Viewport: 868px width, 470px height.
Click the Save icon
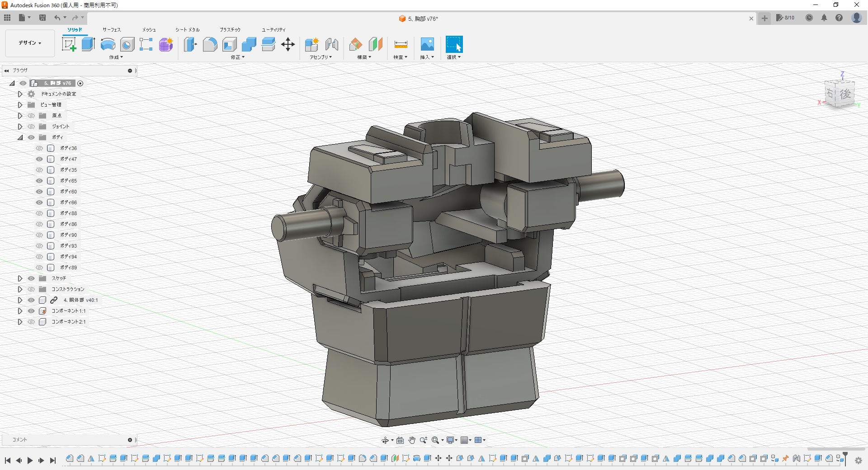[42, 18]
